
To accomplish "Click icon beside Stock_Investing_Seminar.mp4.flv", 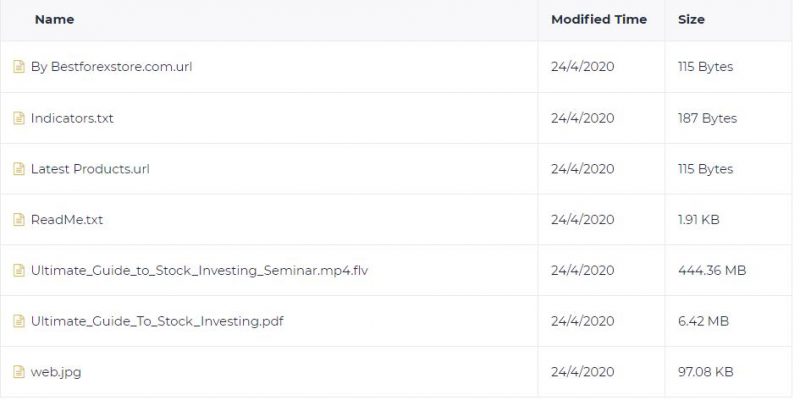I will pyautogui.click(x=19, y=270).
